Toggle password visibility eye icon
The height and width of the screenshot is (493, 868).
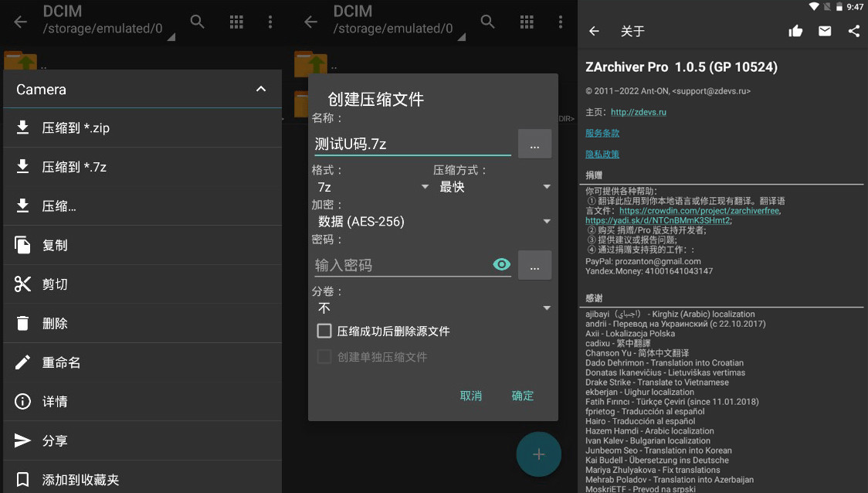[x=501, y=265]
